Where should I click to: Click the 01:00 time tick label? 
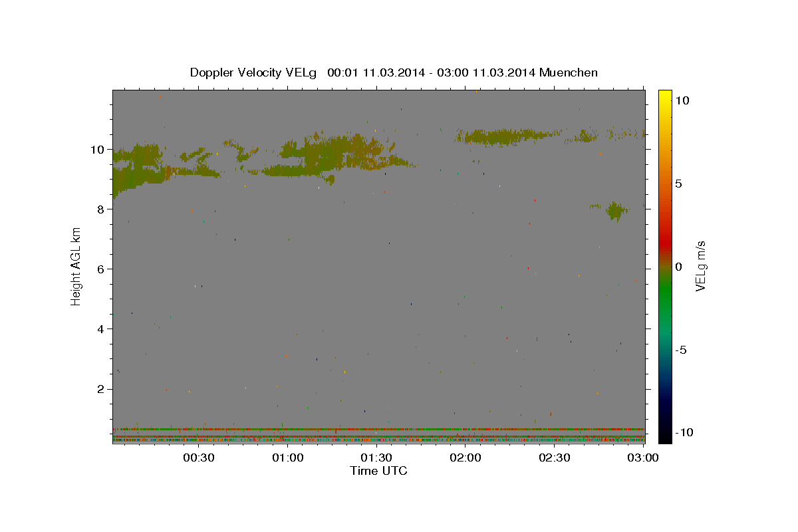[x=288, y=458]
